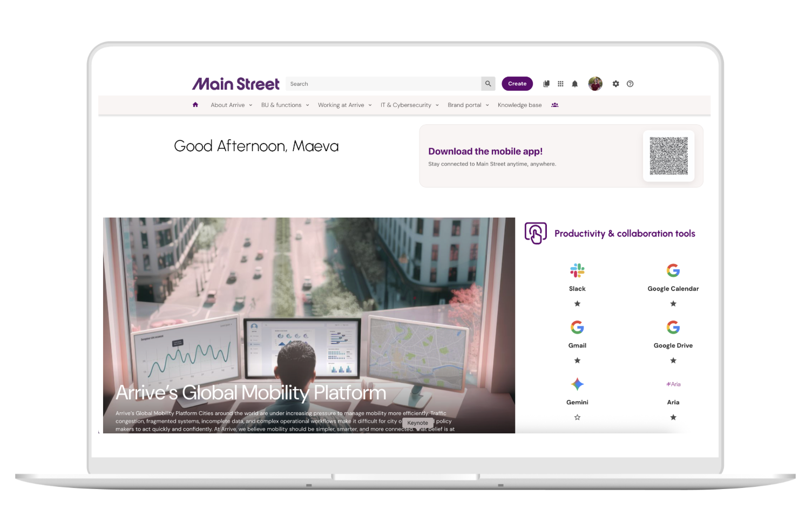The height and width of the screenshot is (516, 812).
Task: Click the mobile app QR code
Action: [x=669, y=156]
